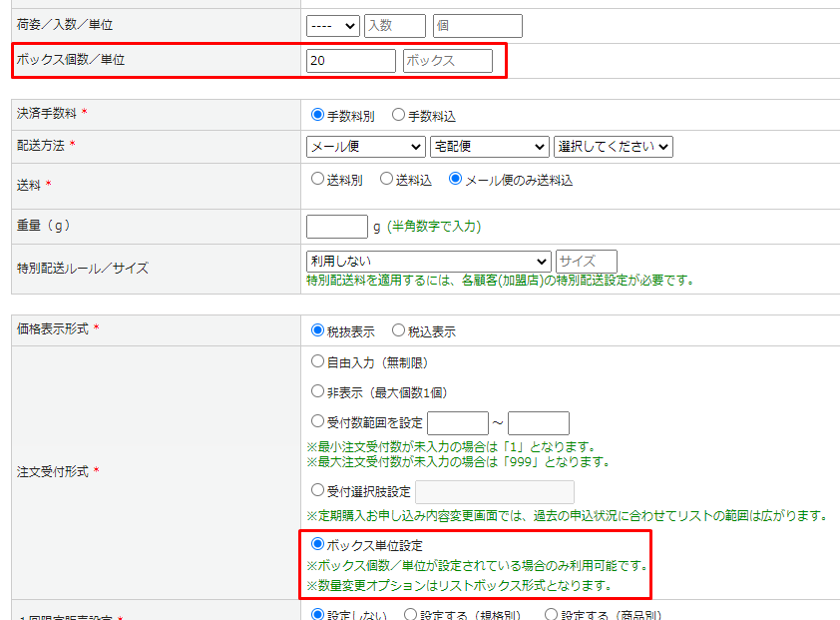Click the 重量 (g) input box
Screen dimensions: 840x620
[x=336, y=227]
